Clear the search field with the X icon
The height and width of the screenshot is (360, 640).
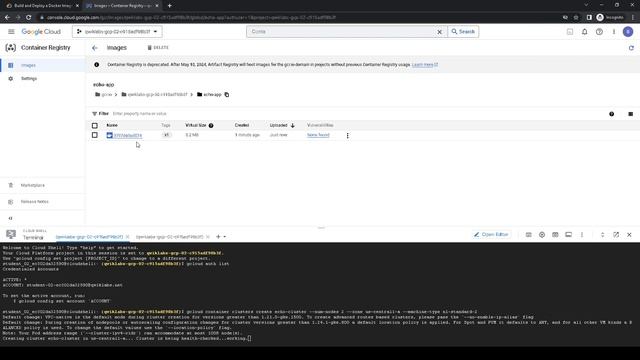click(x=440, y=31)
